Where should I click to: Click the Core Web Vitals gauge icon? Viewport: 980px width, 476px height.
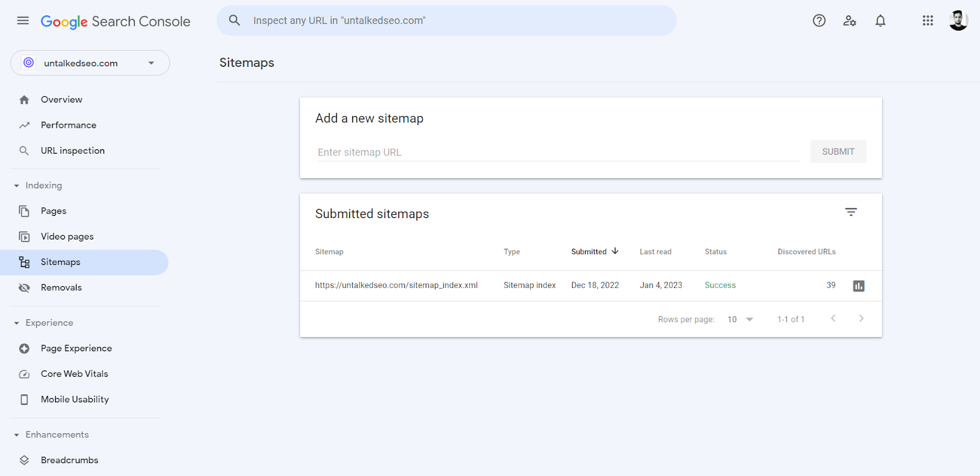tap(24, 374)
